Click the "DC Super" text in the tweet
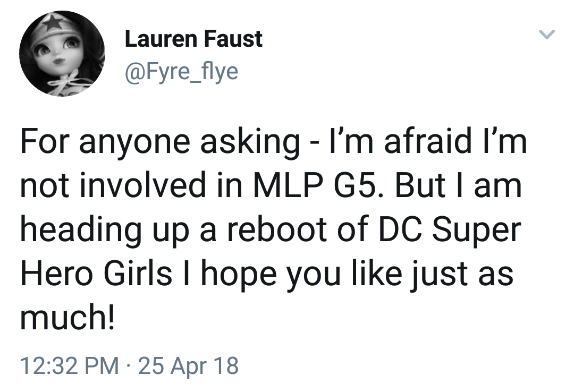This screenshot has width=574, height=392. pos(450,229)
